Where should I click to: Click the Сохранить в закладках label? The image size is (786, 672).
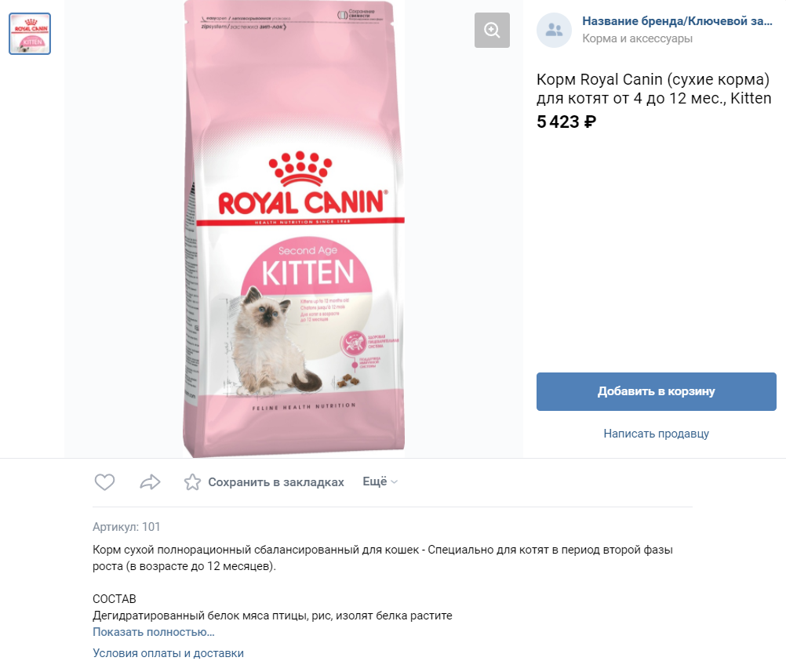[276, 482]
